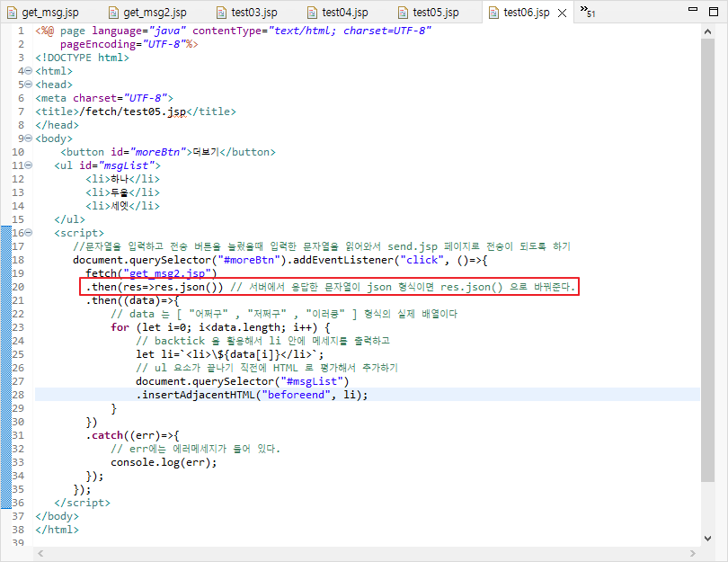Collapse the script fold on line 16
Screen dimensions: 728x562
pyautogui.click(x=29, y=233)
